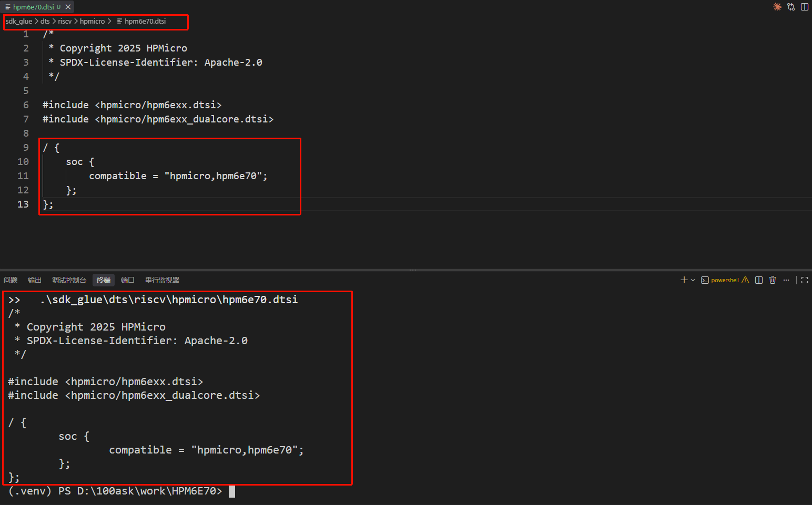Click the powershell terminal icon
This screenshot has width=812, height=505.
click(705, 280)
